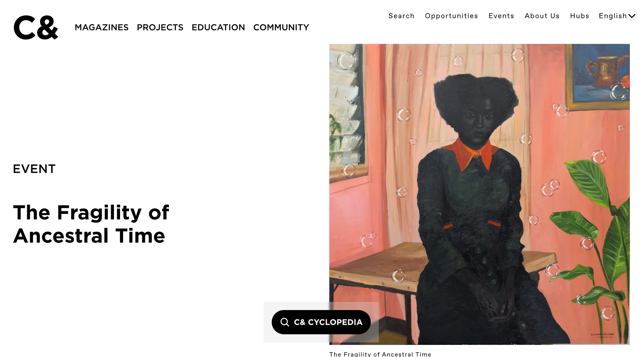
Task: Open the English language selector
Action: 617,16
